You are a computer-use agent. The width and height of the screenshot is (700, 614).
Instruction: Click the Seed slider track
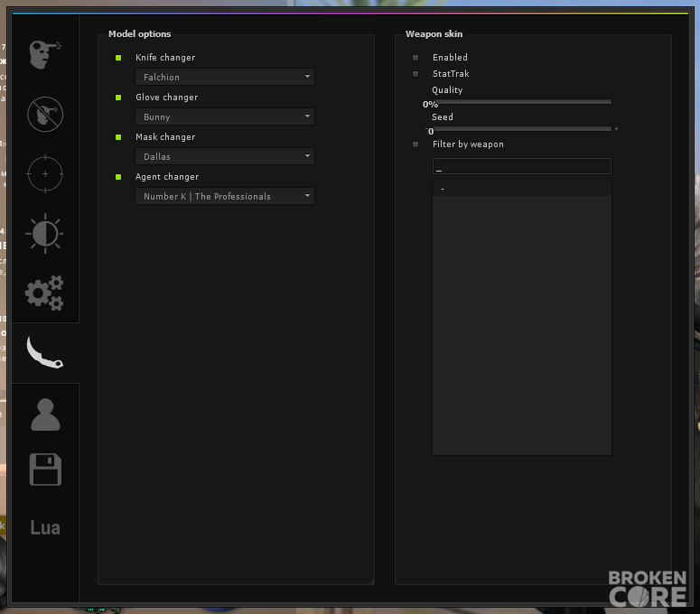point(522,128)
